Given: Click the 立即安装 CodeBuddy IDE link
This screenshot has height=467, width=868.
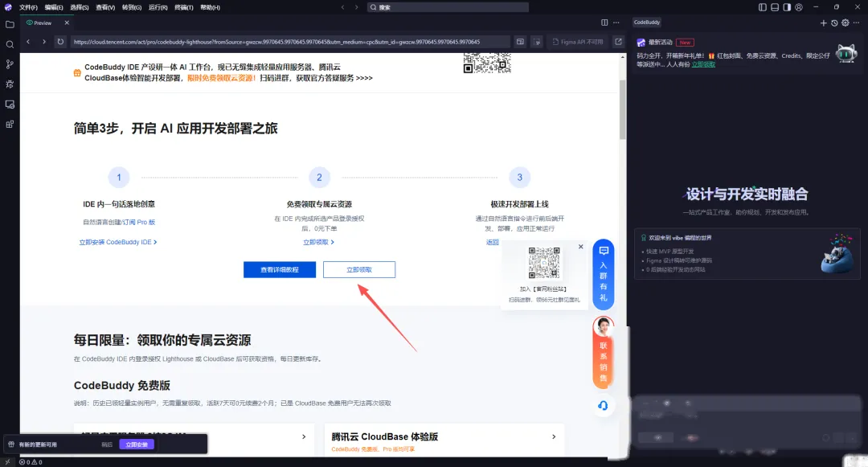Looking at the screenshot, I should (x=118, y=242).
